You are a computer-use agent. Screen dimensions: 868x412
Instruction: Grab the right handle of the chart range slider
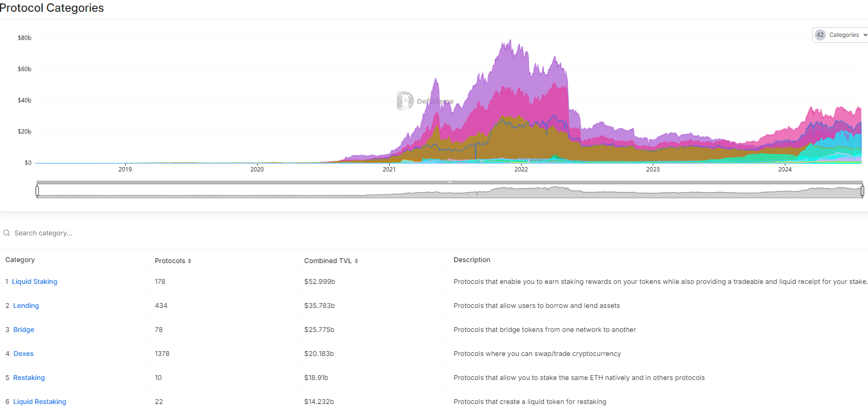862,191
